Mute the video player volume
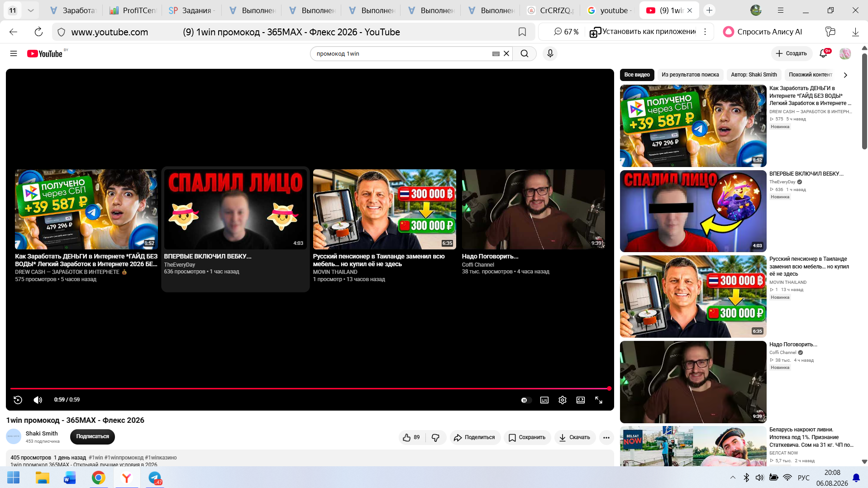This screenshot has width=868, height=488. 38,400
